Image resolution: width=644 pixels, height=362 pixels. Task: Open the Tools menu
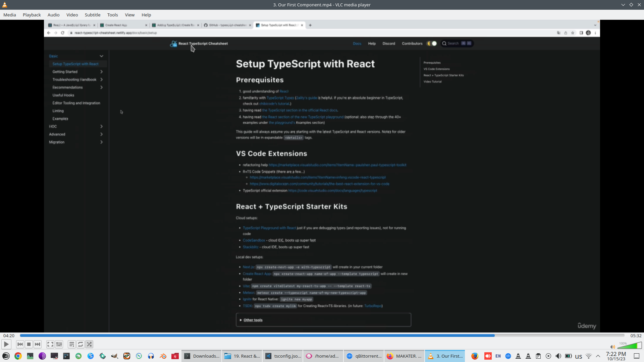[112, 15]
